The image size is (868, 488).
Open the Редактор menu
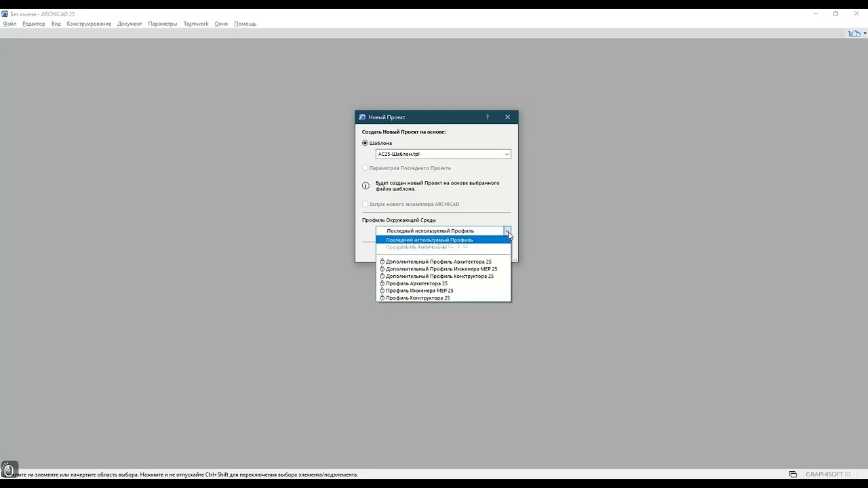click(x=33, y=24)
